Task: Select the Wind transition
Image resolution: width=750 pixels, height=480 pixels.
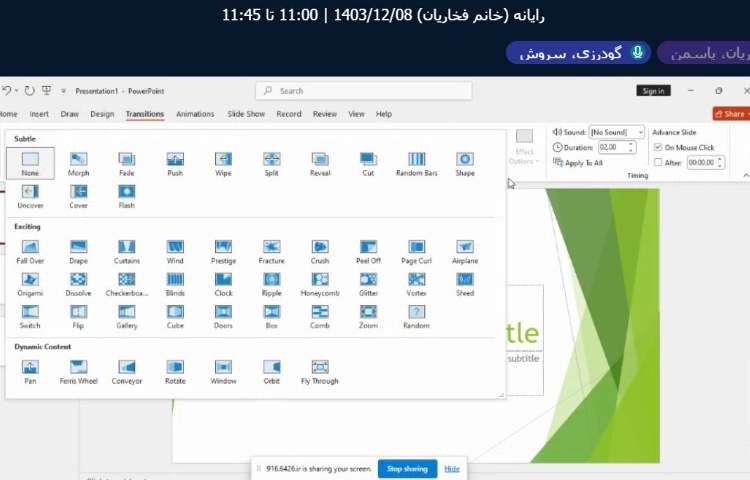Action: pyautogui.click(x=175, y=252)
